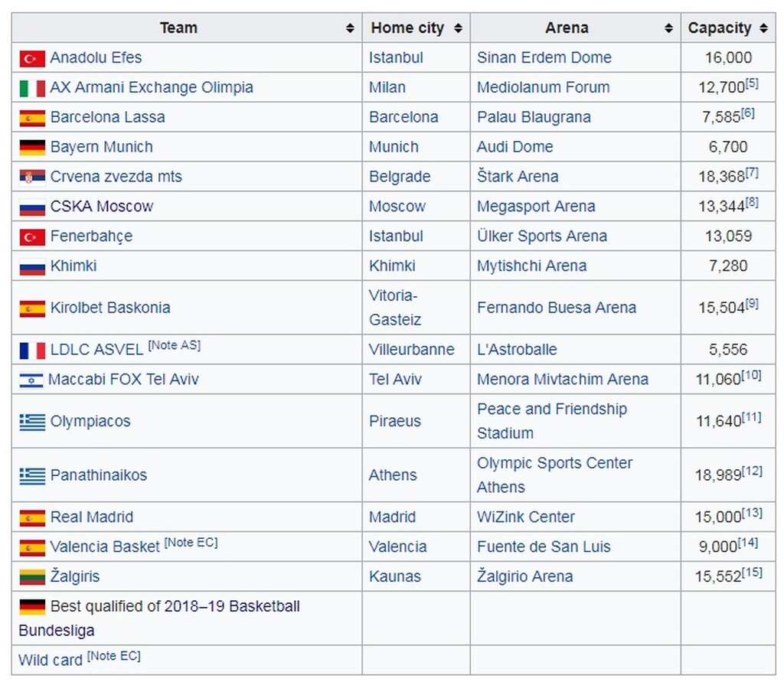784x682 pixels.
Task: Click Spanish flag beside Valencia Basket
Action: (x=32, y=547)
